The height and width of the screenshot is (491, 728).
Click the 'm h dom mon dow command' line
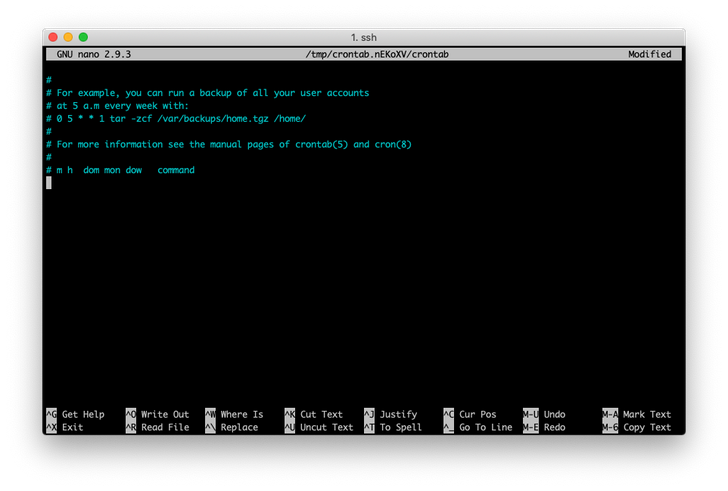(120, 170)
